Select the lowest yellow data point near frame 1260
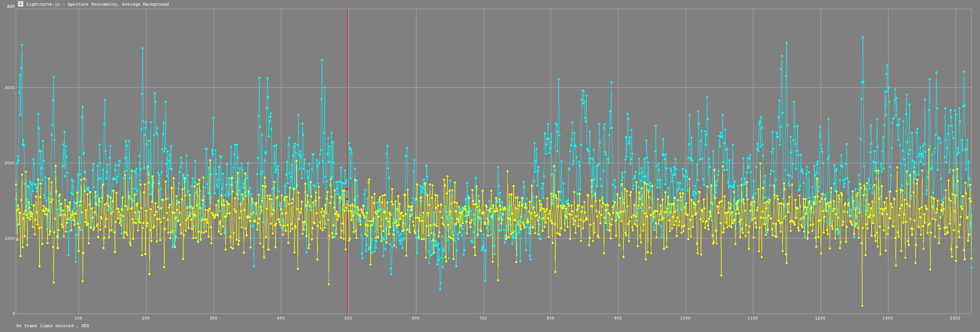This screenshot has width=980, height=332. click(862, 305)
